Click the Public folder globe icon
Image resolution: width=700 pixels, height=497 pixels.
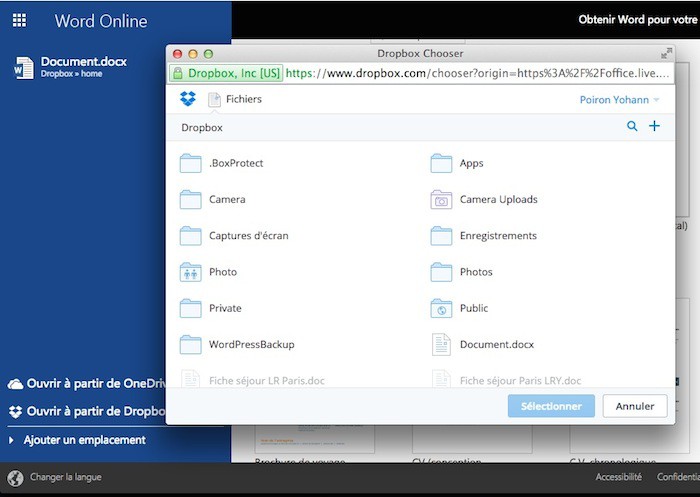pos(441,308)
